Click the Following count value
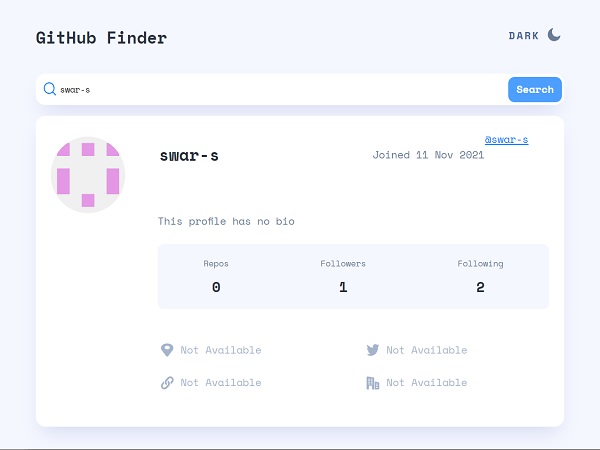The image size is (600, 450). [481, 287]
